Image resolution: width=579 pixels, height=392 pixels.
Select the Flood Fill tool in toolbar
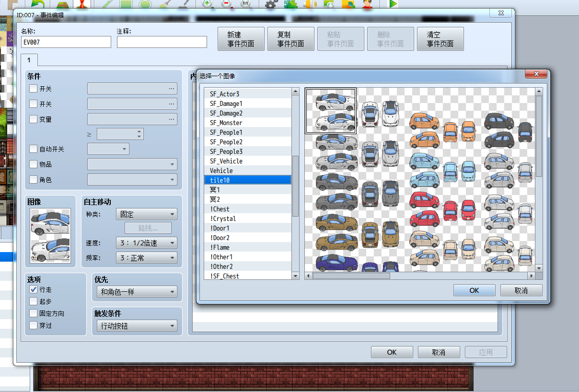tap(164, 4)
